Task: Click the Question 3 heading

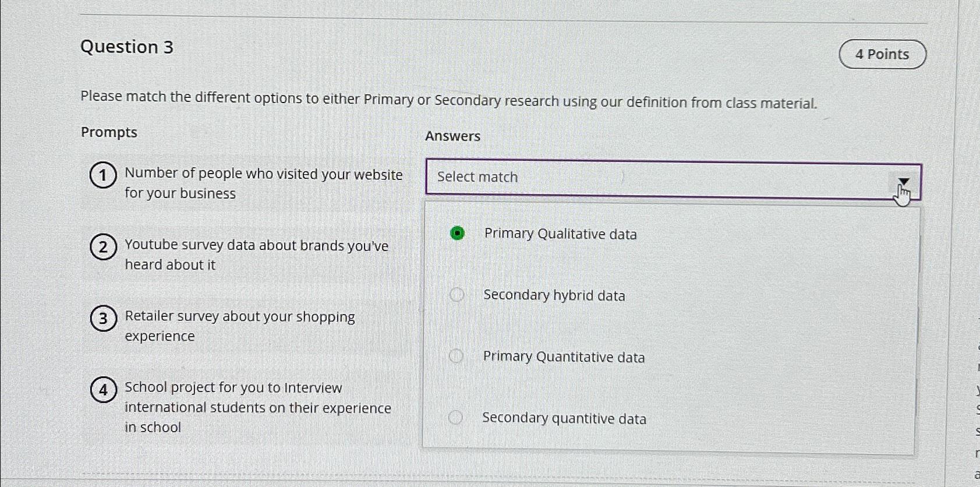Action: coord(128,47)
